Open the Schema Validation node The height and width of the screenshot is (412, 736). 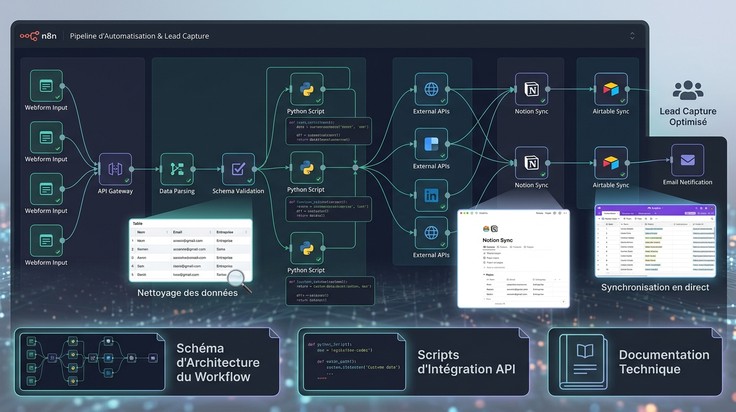pyautogui.click(x=238, y=169)
